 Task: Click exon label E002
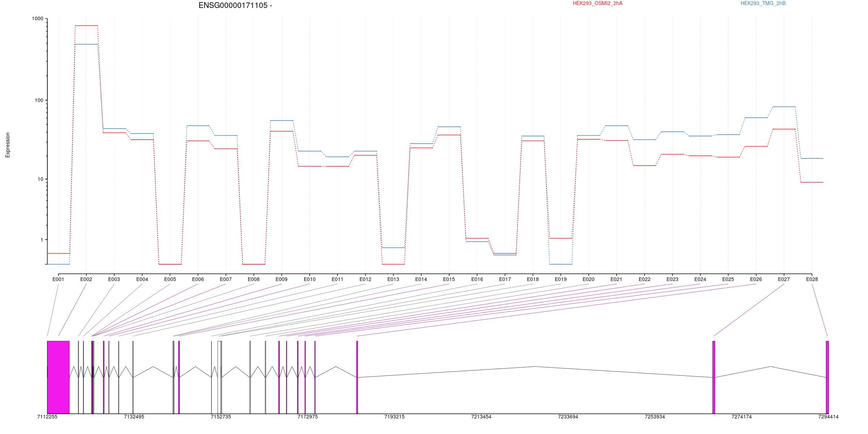tap(86, 279)
